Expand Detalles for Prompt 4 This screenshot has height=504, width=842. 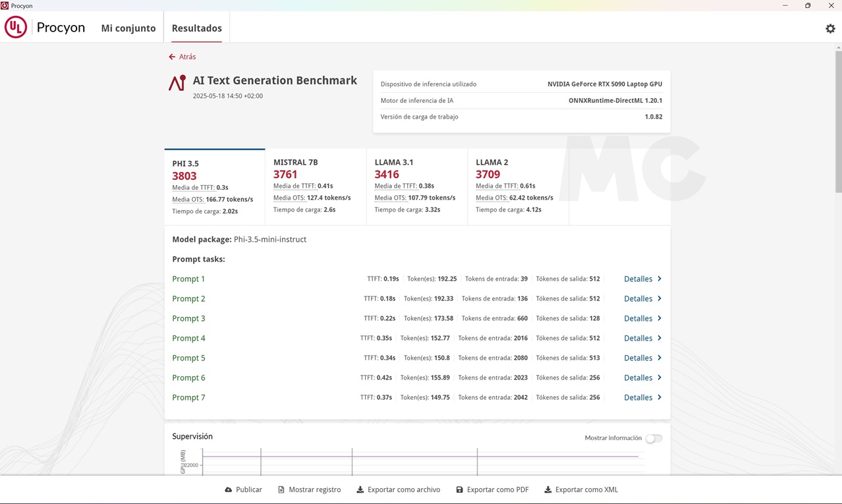click(642, 338)
